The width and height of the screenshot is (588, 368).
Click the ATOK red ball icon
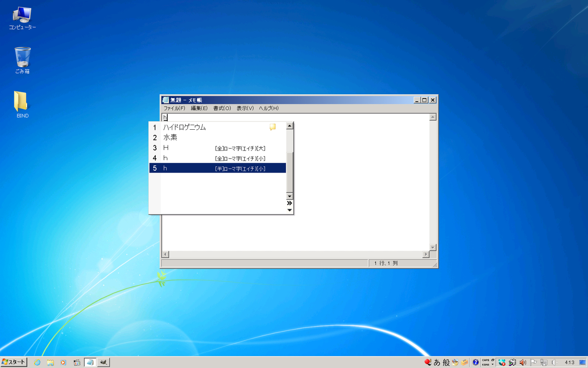(x=428, y=362)
